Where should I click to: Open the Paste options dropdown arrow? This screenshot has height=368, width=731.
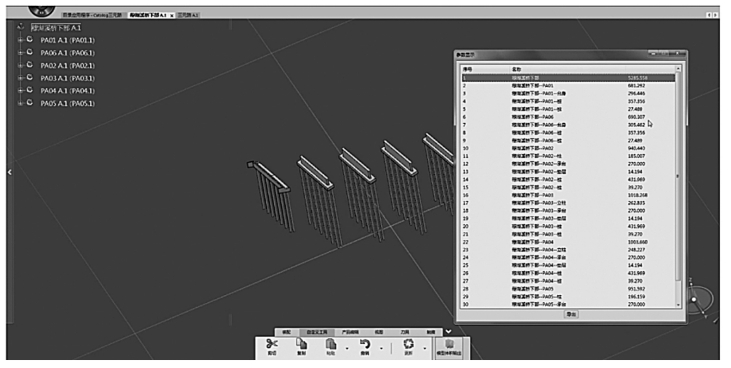tap(346, 348)
